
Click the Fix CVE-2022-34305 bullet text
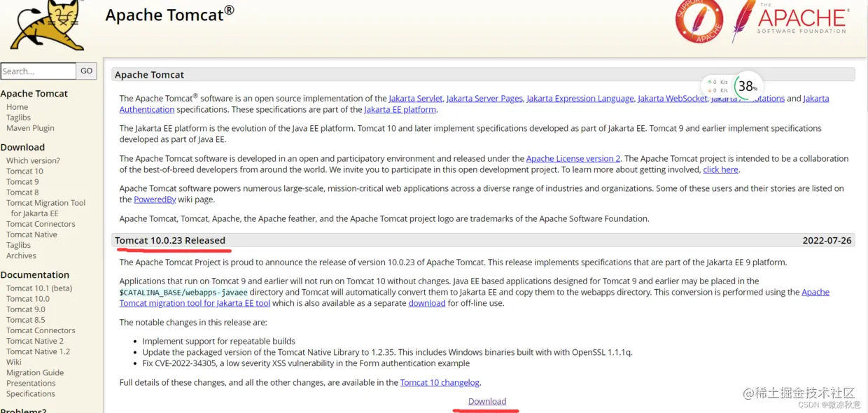coord(306,363)
